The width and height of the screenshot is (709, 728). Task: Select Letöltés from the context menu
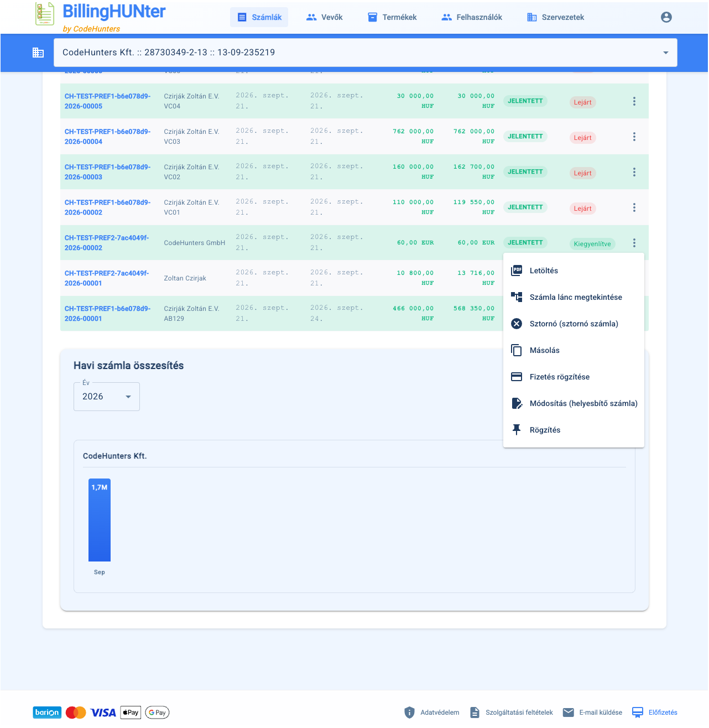tap(574, 271)
